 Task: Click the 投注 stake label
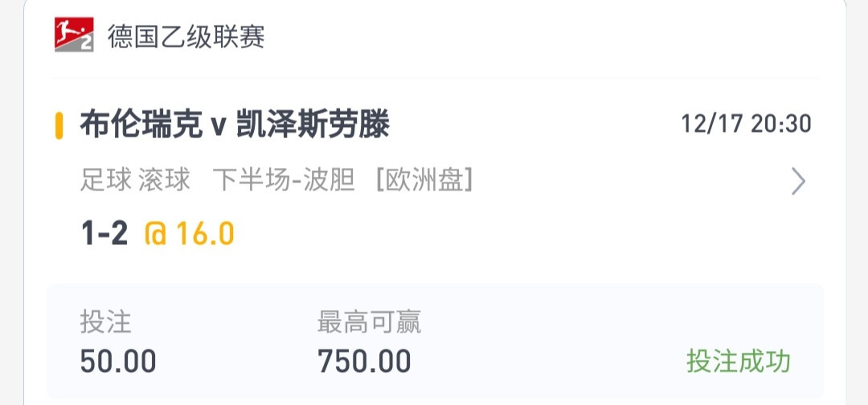point(105,321)
